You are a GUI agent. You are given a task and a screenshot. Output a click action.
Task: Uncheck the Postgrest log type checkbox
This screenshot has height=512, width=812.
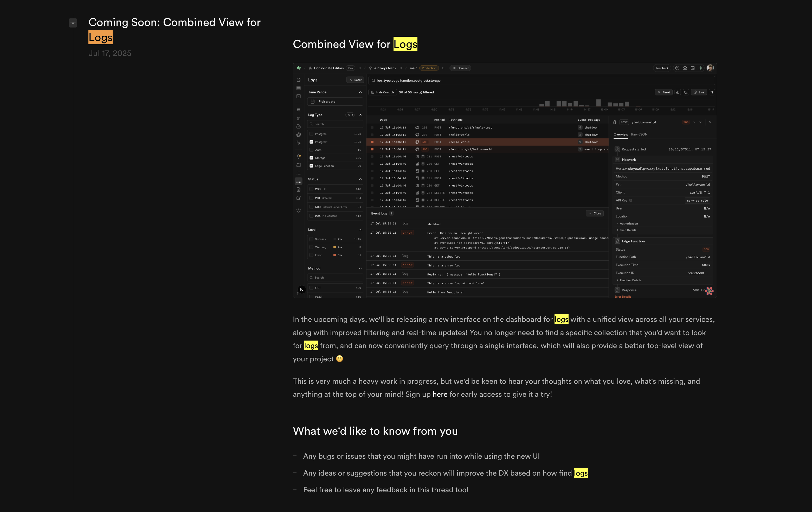coord(311,142)
